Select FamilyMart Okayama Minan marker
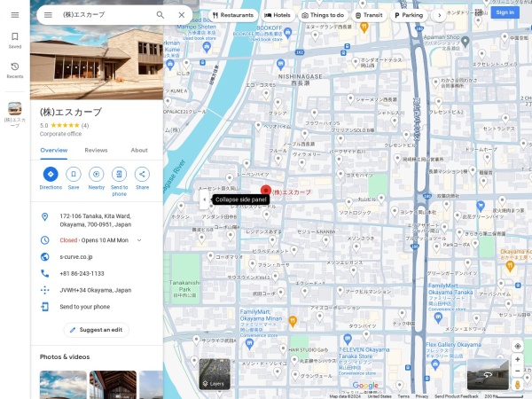Viewport: 532px width, 399px height. click(x=250, y=344)
